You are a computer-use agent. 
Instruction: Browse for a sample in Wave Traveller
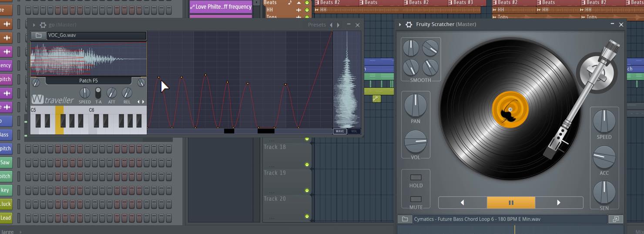[38, 35]
